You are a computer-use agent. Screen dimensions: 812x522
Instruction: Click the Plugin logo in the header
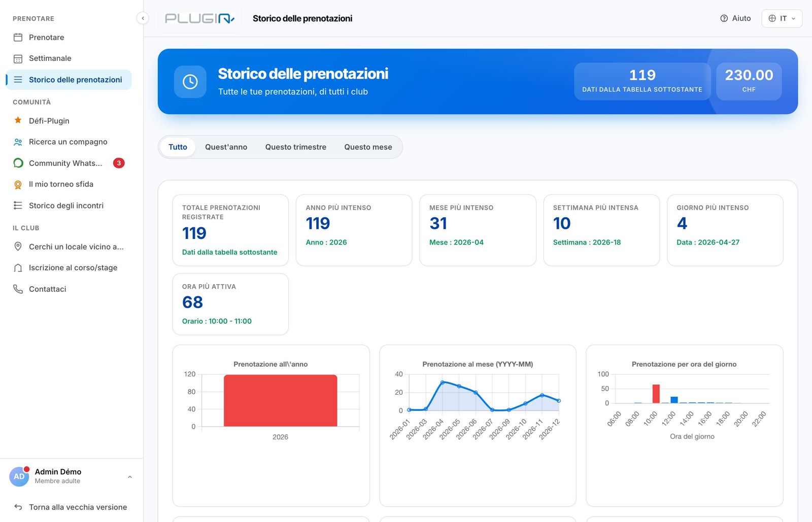point(200,19)
